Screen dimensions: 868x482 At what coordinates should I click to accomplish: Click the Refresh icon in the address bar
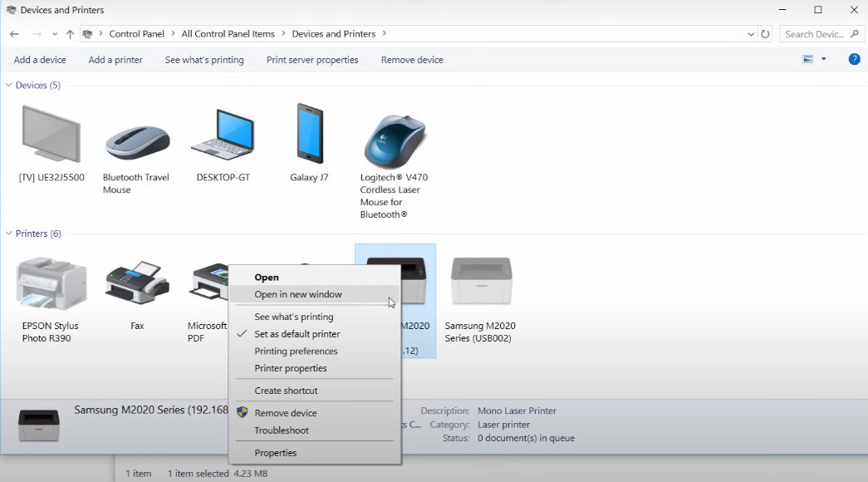[x=765, y=34]
